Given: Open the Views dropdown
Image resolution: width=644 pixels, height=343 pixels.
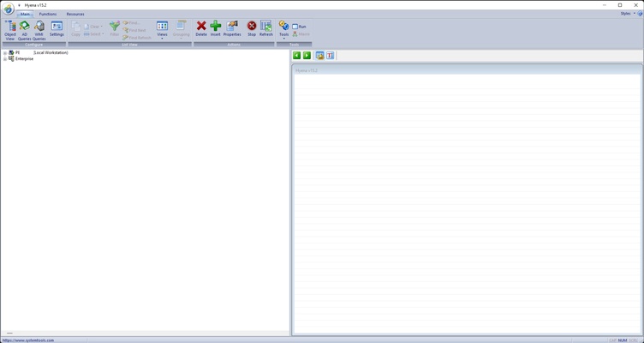Looking at the screenshot, I should pyautogui.click(x=162, y=30).
